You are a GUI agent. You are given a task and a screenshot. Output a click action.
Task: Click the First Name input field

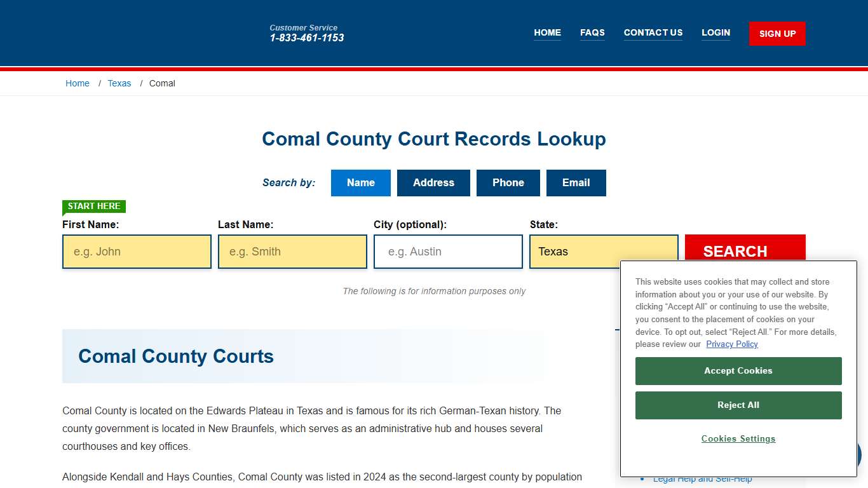pos(136,252)
